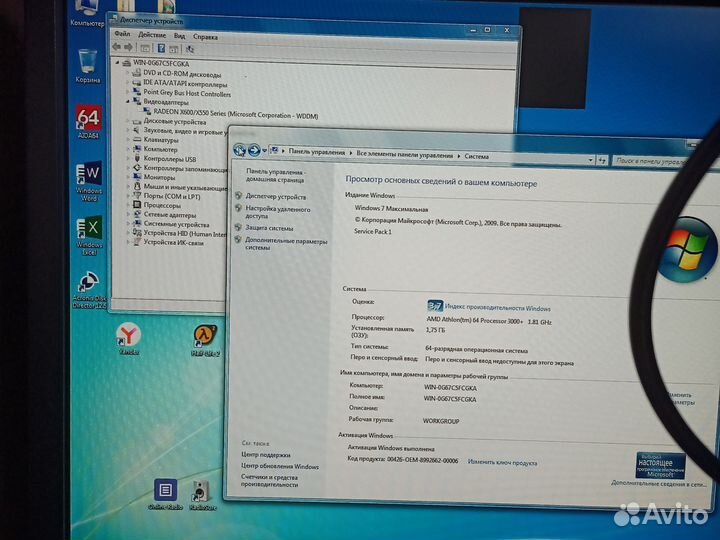Screen dimensions: 720x540
Task: Expand the Процессоры device category
Action: pyautogui.click(x=127, y=205)
